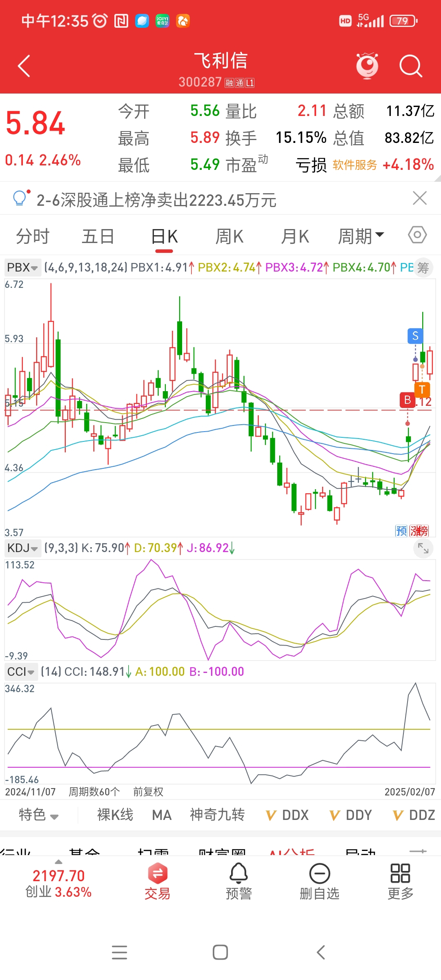Expand the KDJ chart fullscreen icon

[x=423, y=549]
